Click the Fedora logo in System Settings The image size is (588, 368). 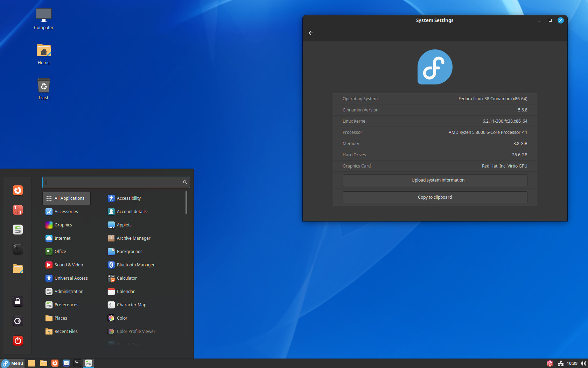(x=435, y=67)
